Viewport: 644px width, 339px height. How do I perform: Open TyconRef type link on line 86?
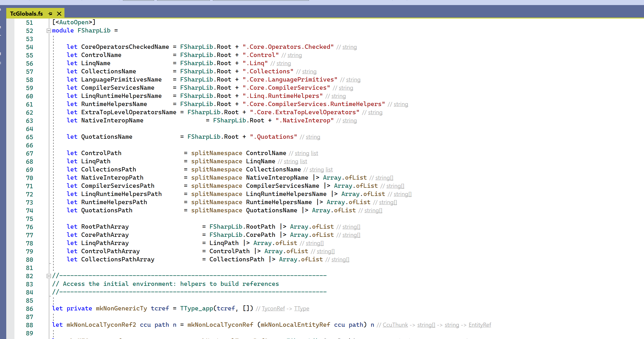coord(273,308)
